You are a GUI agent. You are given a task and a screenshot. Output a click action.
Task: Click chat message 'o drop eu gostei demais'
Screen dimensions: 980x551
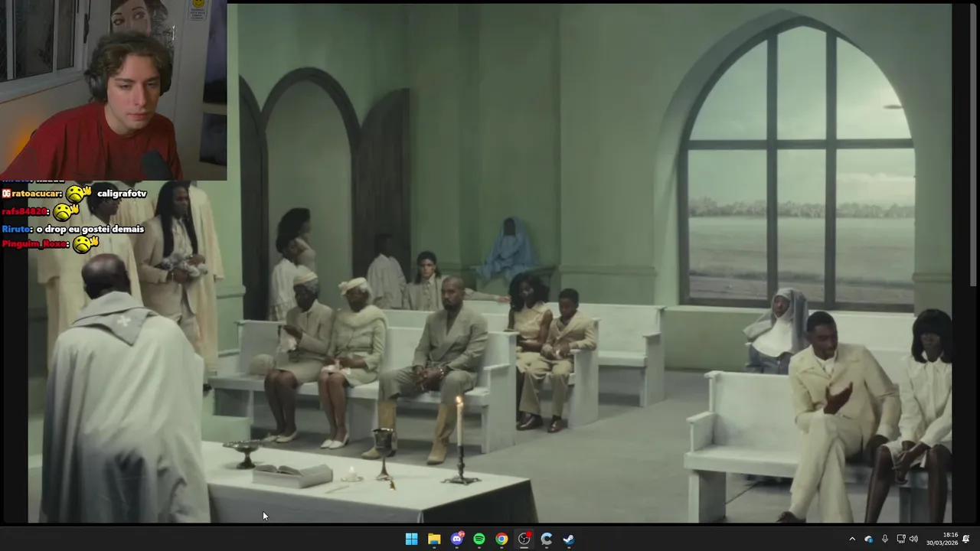[x=90, y=229]
